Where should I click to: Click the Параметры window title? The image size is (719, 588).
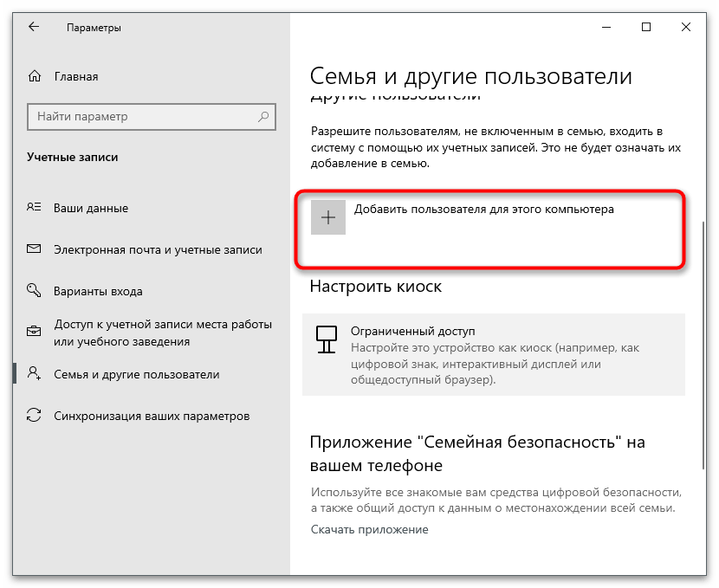pos(94,28)
